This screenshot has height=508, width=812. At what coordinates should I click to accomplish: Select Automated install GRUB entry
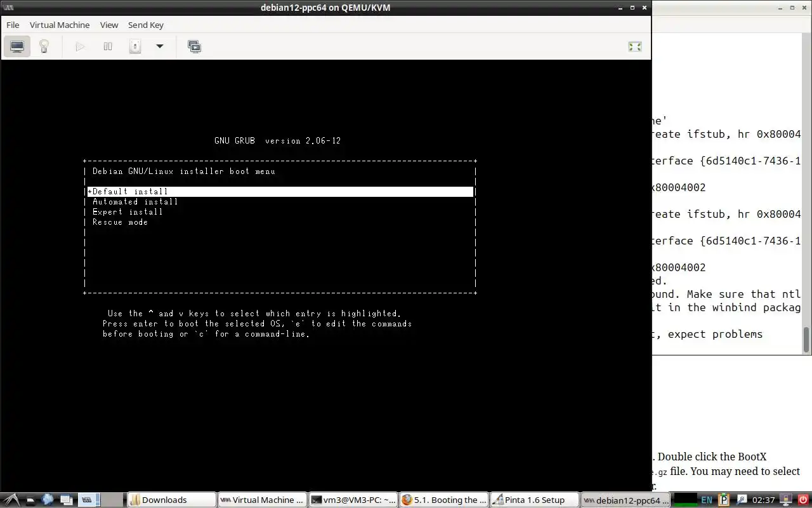135,202
